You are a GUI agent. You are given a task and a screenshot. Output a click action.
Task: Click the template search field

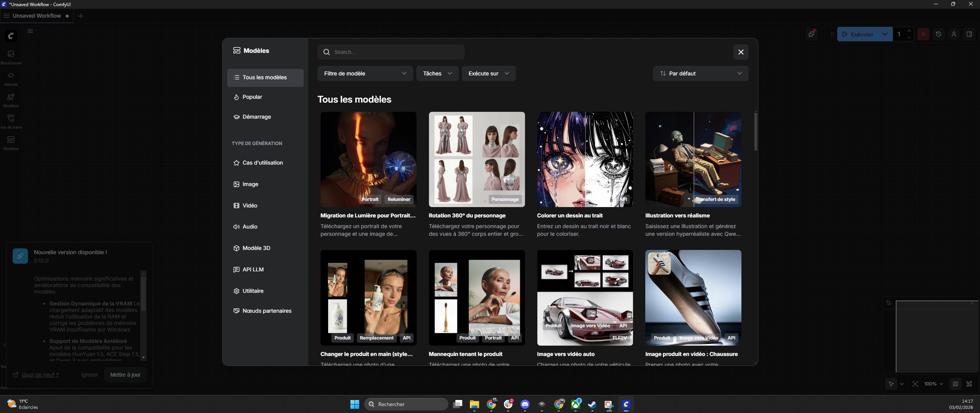coord(391,52)
